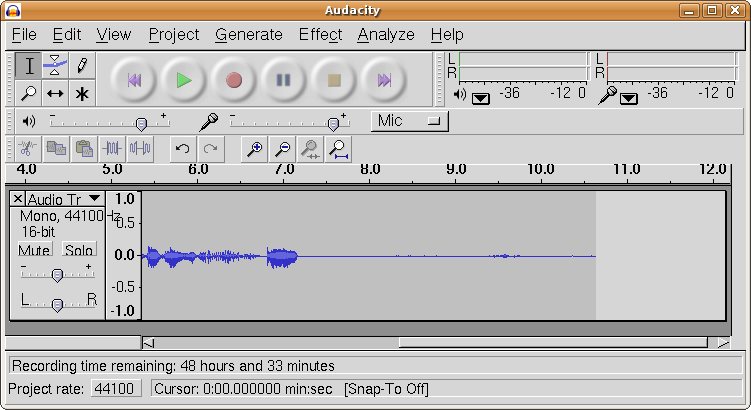The height and width of the screenshot is (410, 751).
Task: Click the Zoom In magnifier
Action: pyautogui.click(x=255, y=149)
